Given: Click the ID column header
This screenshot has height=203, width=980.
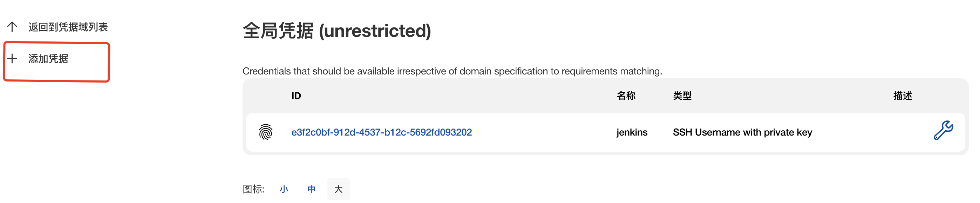Looking at the screenshot, I should tap(296, 96).
